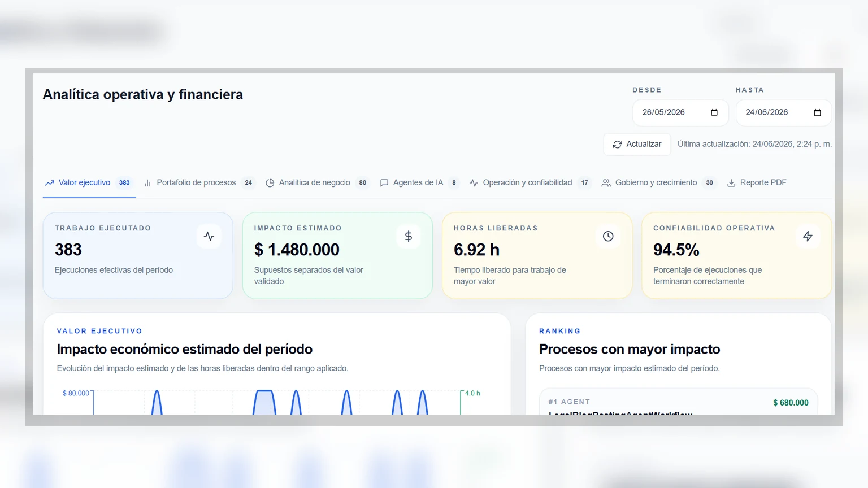Click the 6.92 h hours value
This screenshot has width=868, height=488.
[476, 250]
